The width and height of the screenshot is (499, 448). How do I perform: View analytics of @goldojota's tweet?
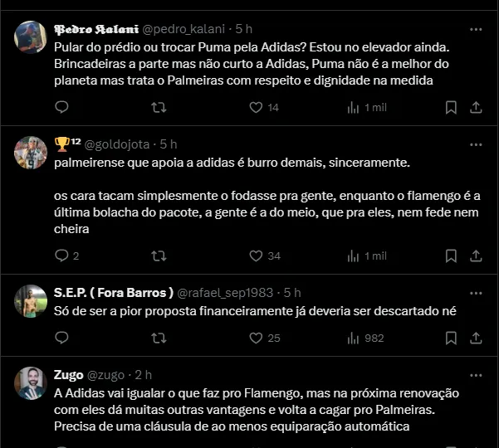point(354,256)
